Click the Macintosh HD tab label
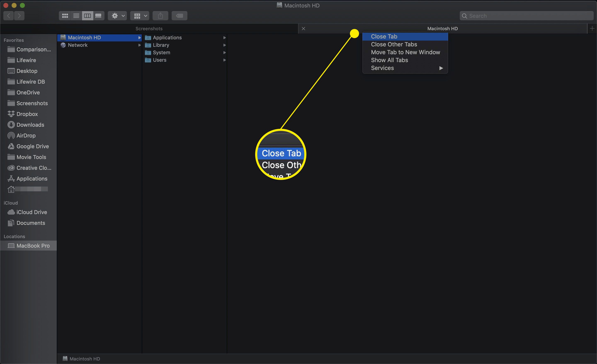 442,28
